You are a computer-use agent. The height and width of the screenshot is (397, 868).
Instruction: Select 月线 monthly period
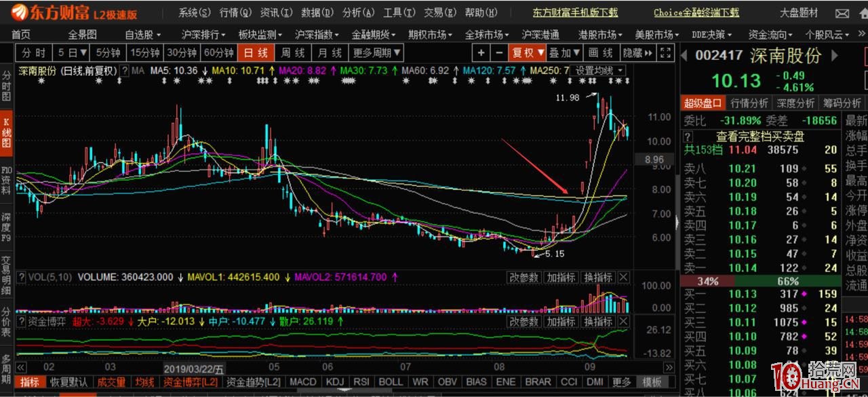[330, 53]
